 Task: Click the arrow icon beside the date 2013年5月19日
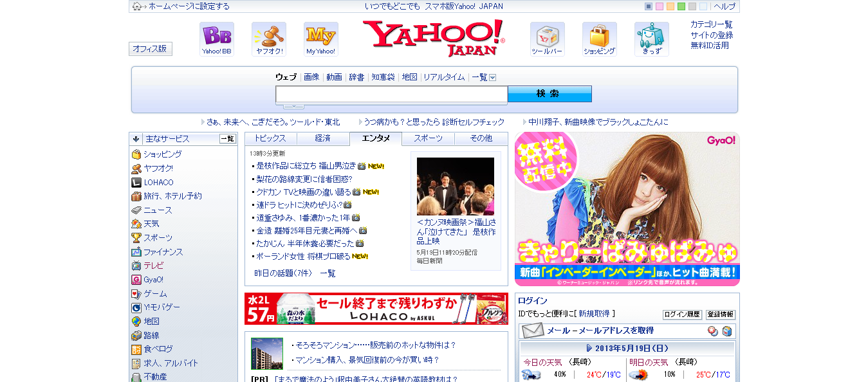[589, 348]
